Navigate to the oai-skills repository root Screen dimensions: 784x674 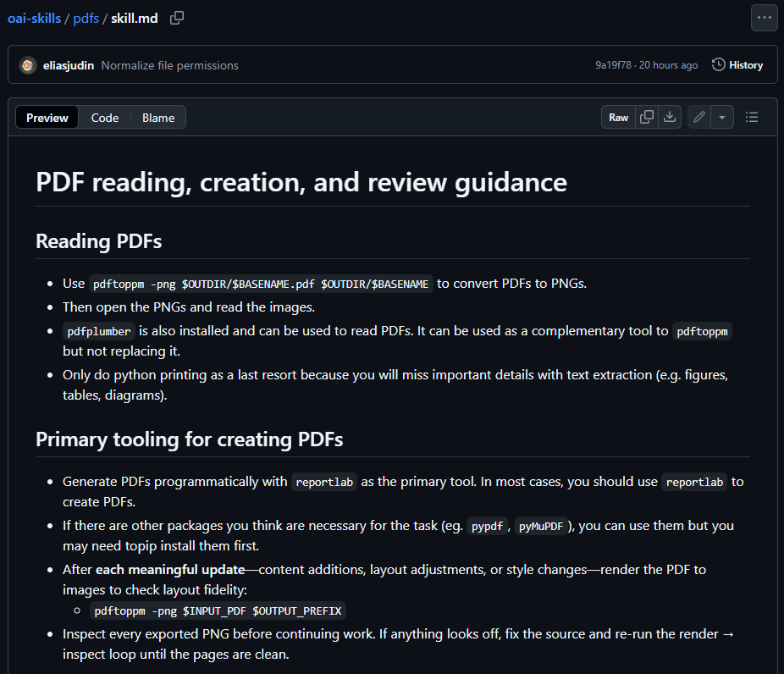(x=35, y=18)
